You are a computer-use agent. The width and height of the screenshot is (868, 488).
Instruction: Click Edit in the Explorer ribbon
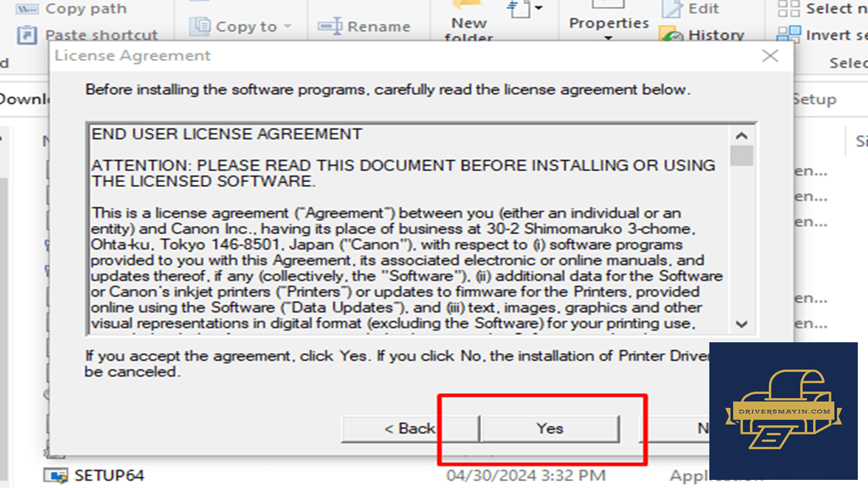(x=690, y=9)
